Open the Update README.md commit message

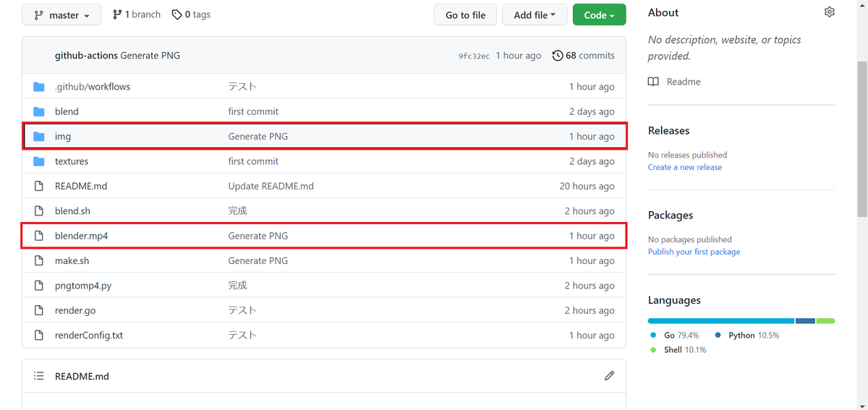[271, 186]
